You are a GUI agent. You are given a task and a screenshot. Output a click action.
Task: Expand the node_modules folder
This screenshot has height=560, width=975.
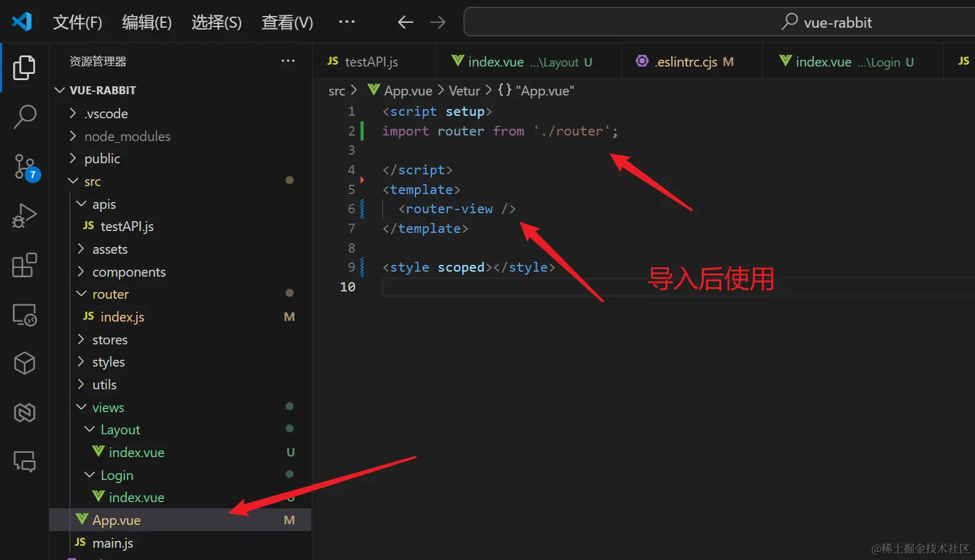pyautogui.click(x=180, y=136)
